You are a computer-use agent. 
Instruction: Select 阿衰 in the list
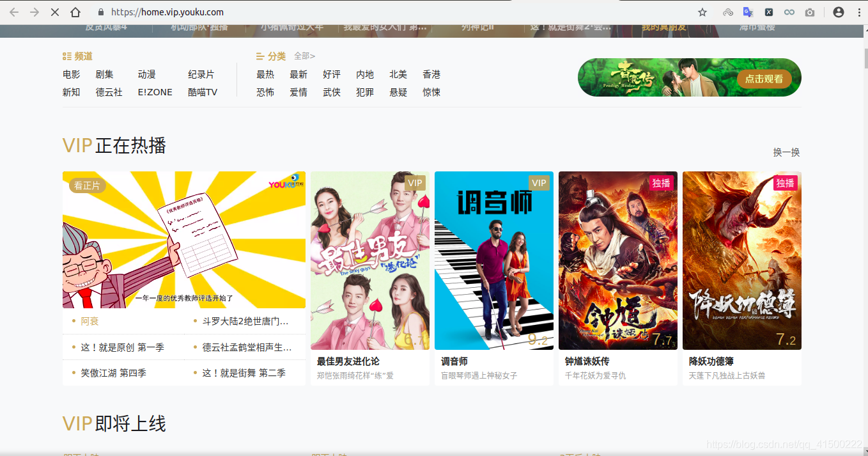89,321
